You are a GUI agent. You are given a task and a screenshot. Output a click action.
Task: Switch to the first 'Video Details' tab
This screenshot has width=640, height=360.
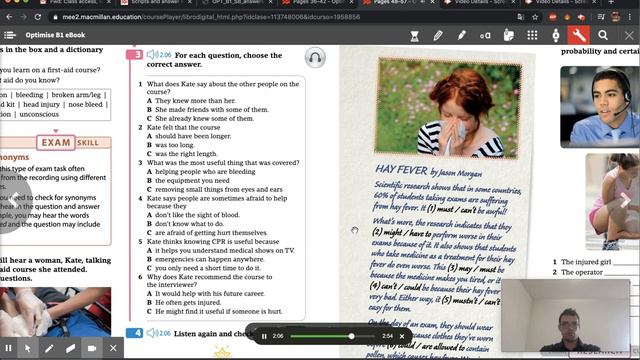coord(480,2)
